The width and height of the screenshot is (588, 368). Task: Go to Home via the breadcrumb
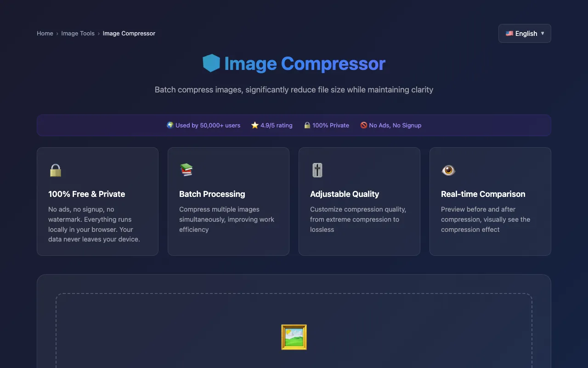[x=45, y=34]
